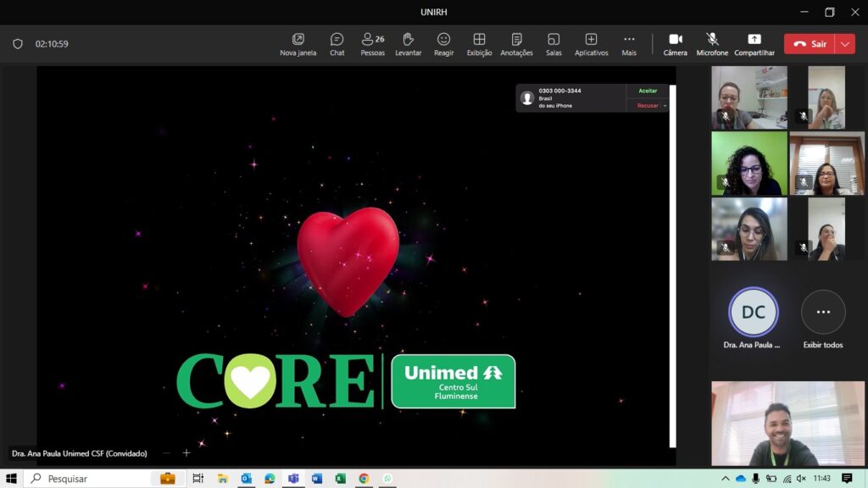Accept the incoming call with Aceitar
This screenshot has width=868, height=488.
648,91
